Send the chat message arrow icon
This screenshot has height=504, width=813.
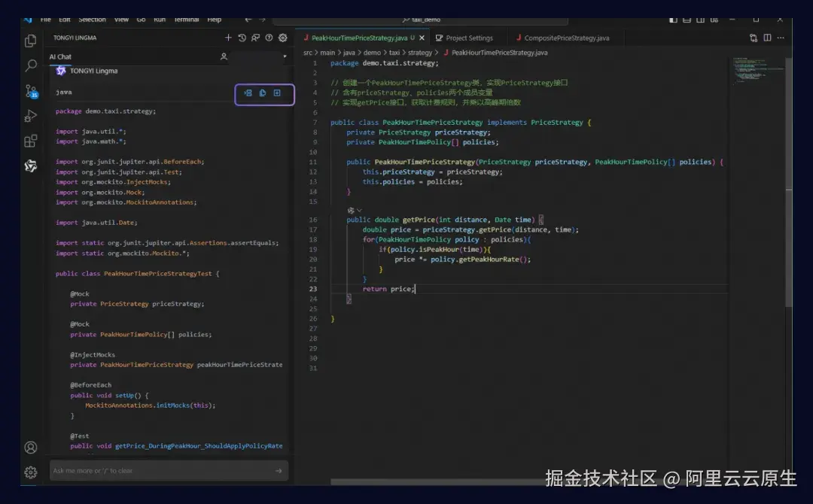coord(279,470)
